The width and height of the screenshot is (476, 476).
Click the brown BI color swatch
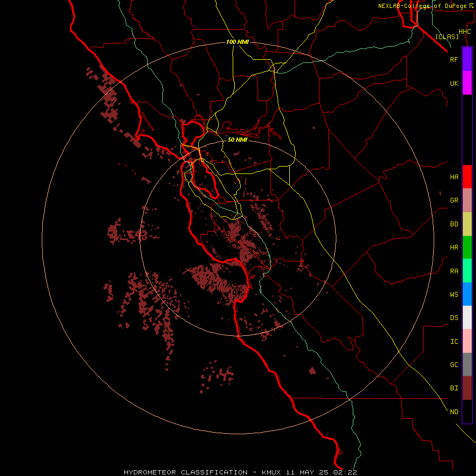pos(467,388)
